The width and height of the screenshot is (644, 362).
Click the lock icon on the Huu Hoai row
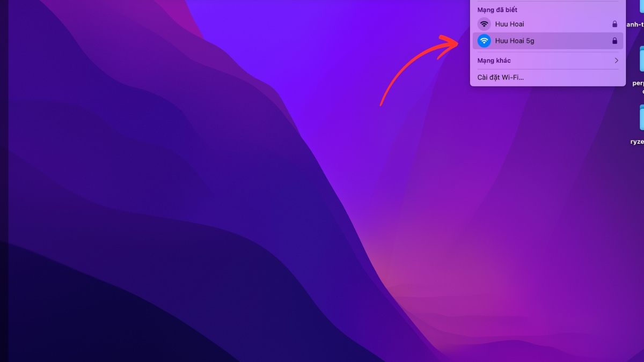point(615,24)
